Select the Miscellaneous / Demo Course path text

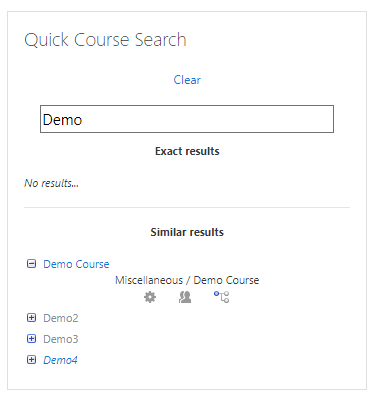pyautogui.click(x=187, y=280)
